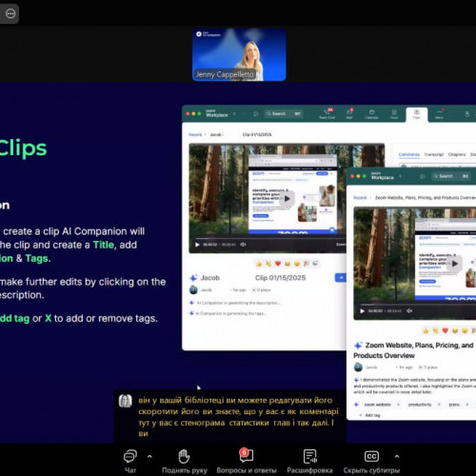Image resolution: width=476 pixels, height=476 pixels.
Task: Click Jacob's avatar under Clip 01/15/2025
Action: point(193,289)
